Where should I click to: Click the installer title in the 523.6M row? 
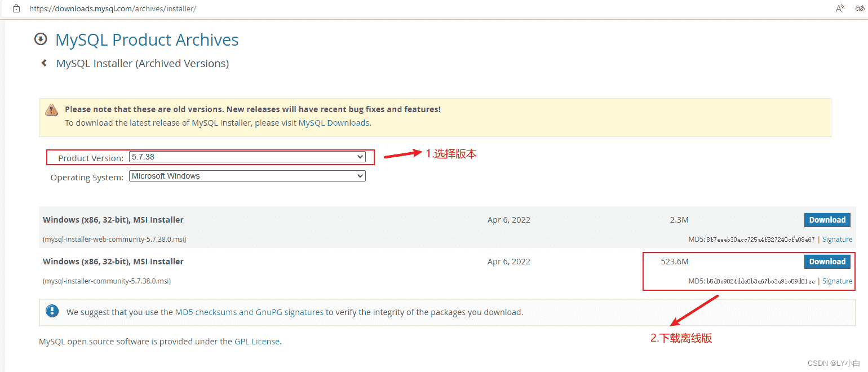(113, 262)
